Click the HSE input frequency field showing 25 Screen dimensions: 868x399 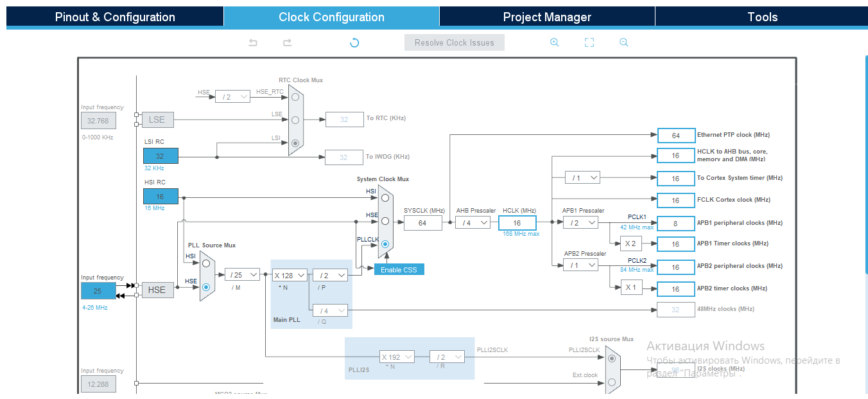pos(98,290)
